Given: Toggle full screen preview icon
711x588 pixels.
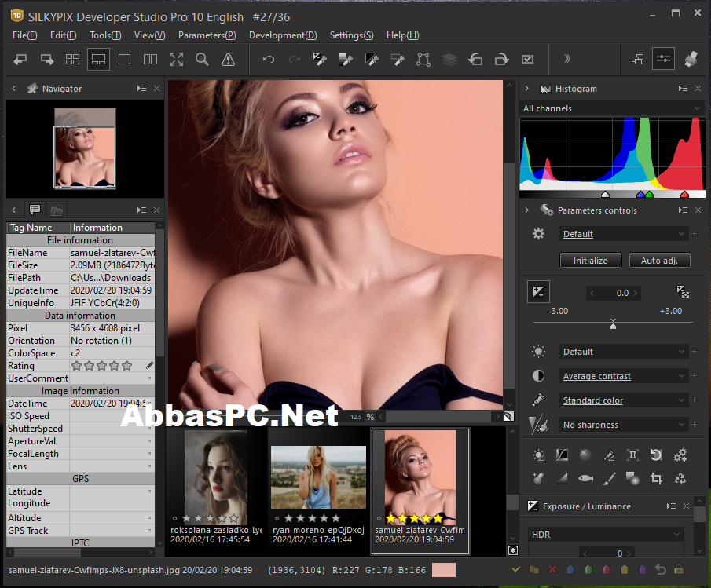Looking at the screenshot, I should tap(177, 60).
